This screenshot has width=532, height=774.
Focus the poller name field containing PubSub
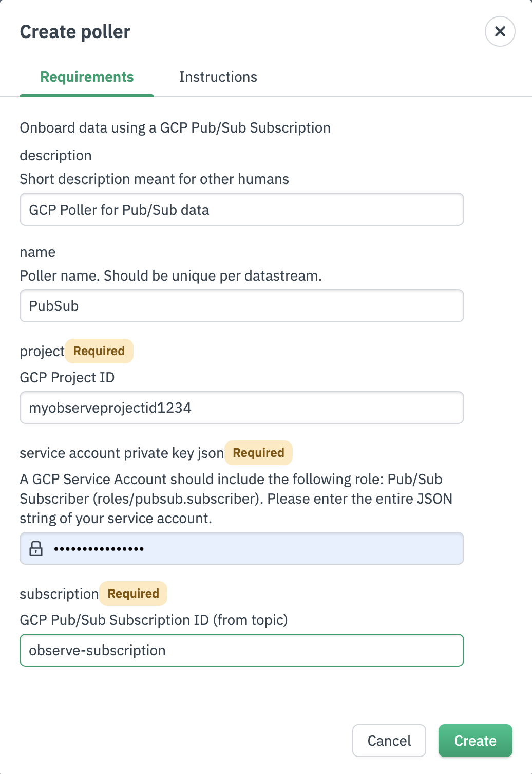click(241, 306)
